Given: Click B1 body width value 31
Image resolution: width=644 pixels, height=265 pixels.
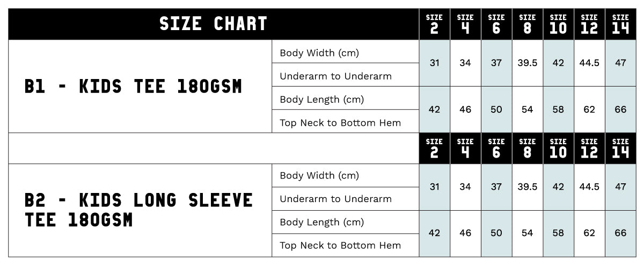Looking at the screenshot, I should click(434, 63).
